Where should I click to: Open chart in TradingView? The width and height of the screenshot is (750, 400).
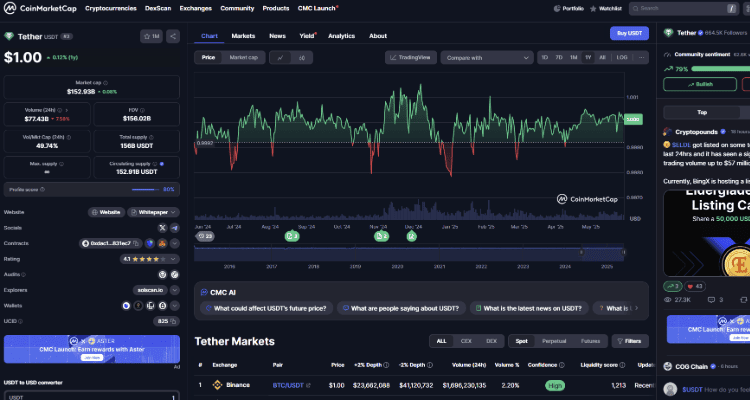click(410, 57)
